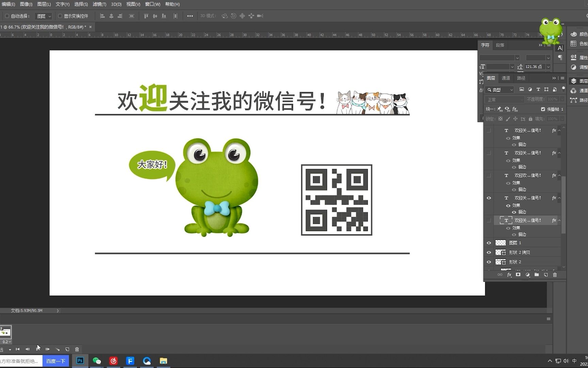Hide 形状 2 拷贝 layer eye
This screenshot has width=588, height=368.
tap(489, 252)
